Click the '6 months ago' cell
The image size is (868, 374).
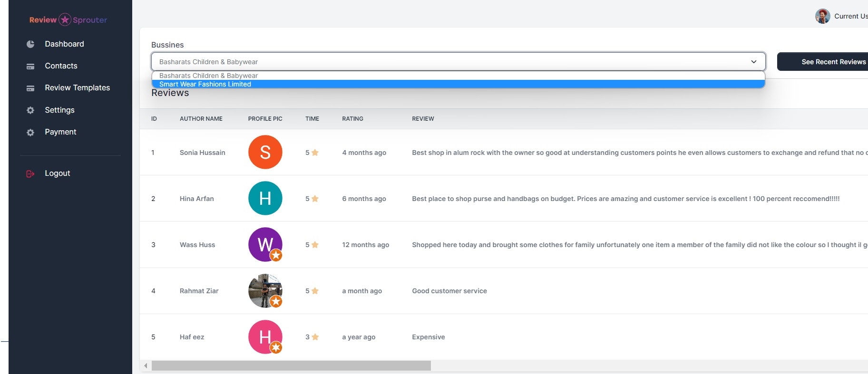pyautogui.click(x=364, y=199)
